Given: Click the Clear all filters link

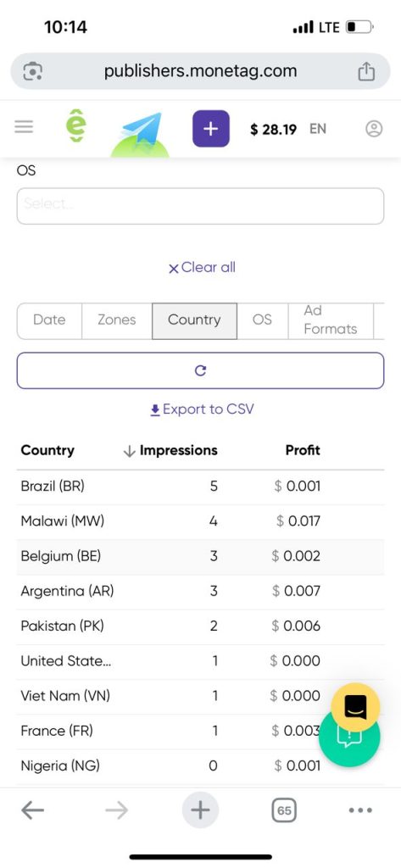Looking at the screenshot, I should point(202,267).
